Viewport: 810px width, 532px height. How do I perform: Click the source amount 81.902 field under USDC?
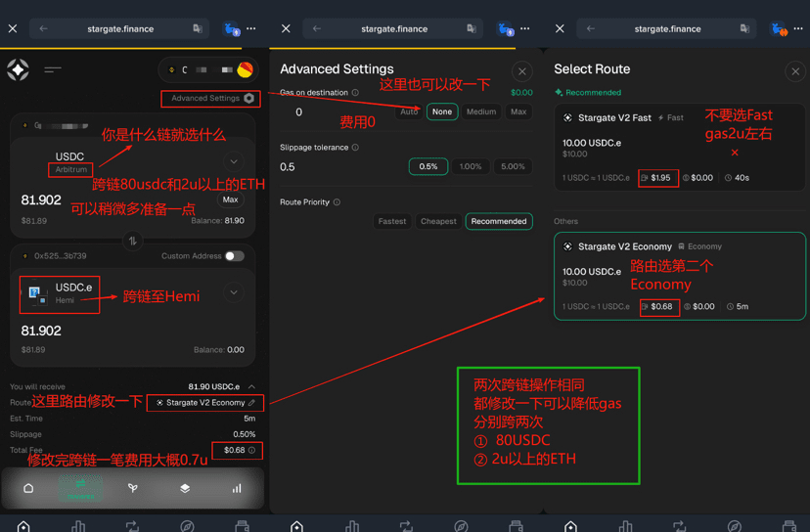tap(41, 199)
